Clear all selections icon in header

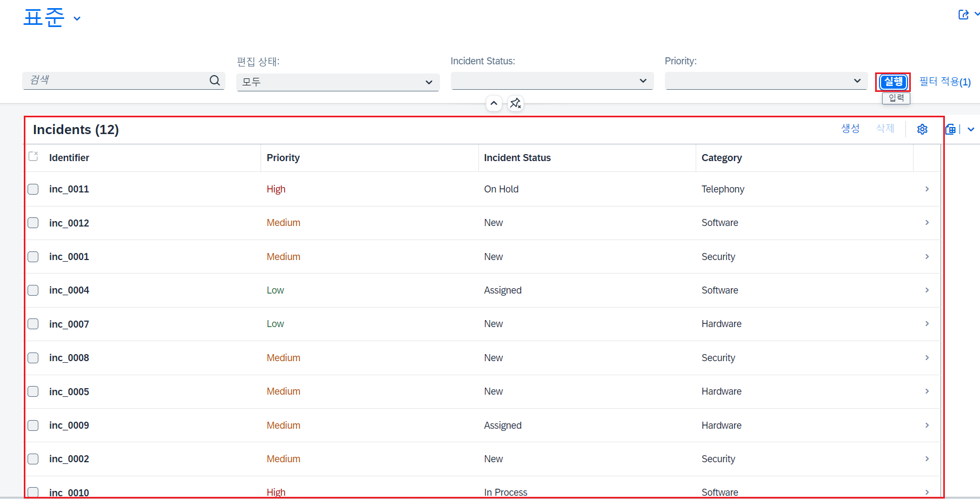(33, 156)
